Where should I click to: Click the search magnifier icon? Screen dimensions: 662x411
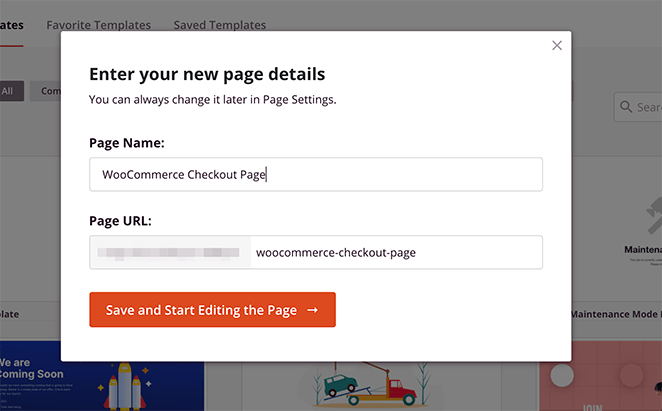626,107
